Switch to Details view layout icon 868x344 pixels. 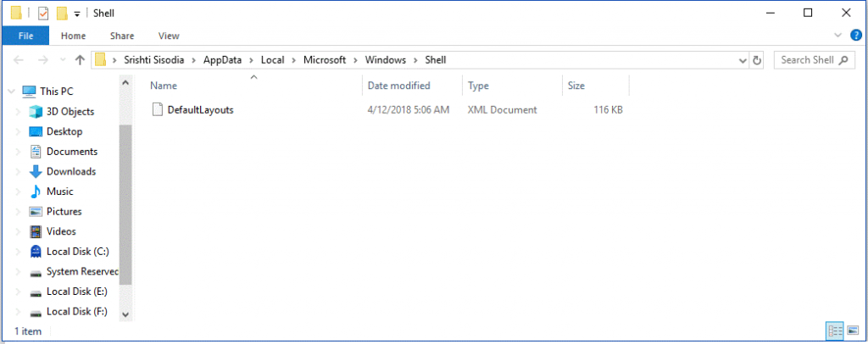(834, 331)
